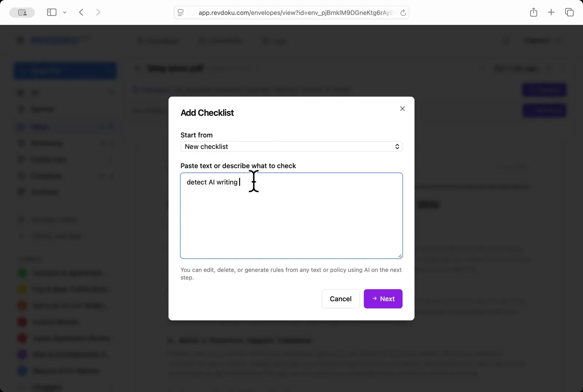
Task: Navigate forward in the browser
Action: [98, 12]
